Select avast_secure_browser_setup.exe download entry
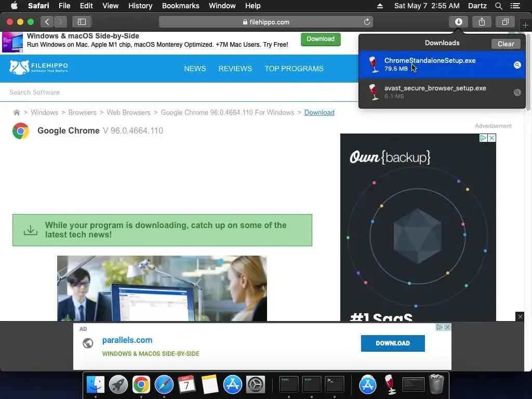 point(442,92)
